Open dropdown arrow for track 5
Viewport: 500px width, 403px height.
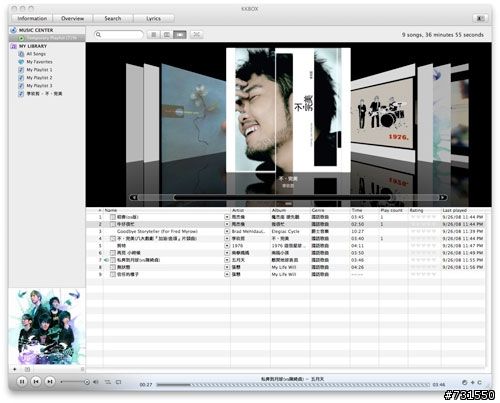tap(227, 246)
